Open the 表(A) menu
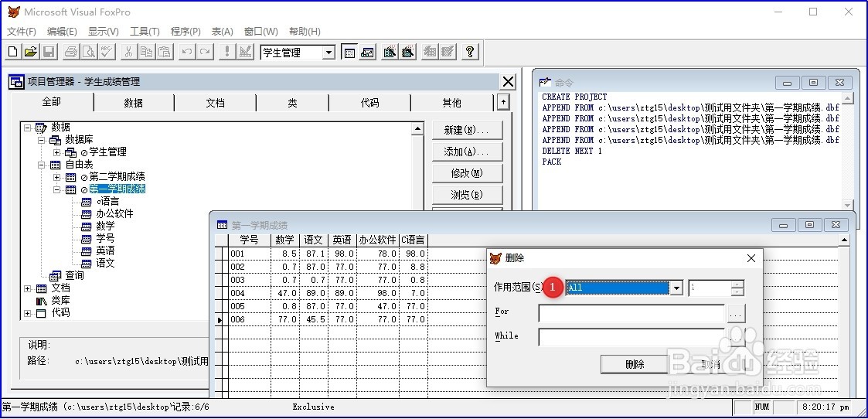Image resolution: width=868 pixels, height=419 pixels. pyautogui.click(x=223, y=32)
